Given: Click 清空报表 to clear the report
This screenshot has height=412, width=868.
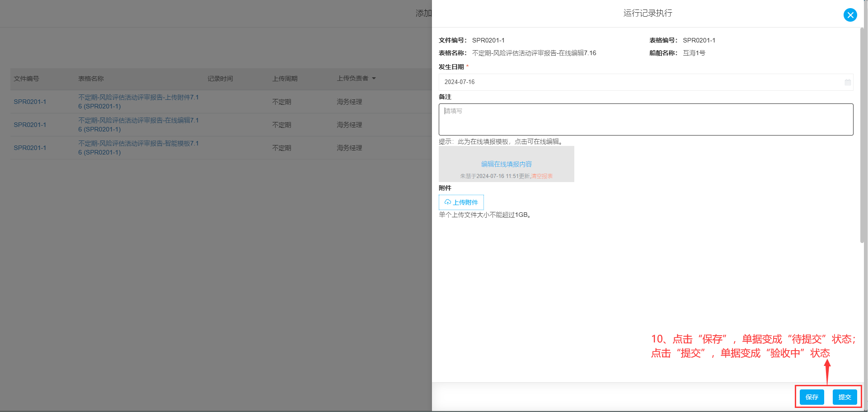Looking at the screenshot, I should (x=542, y=176).
